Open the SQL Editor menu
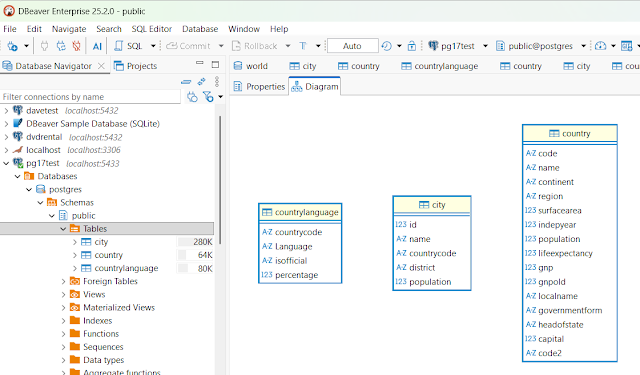The height and width of the screenshot is (375, 640). click(151, 29)
